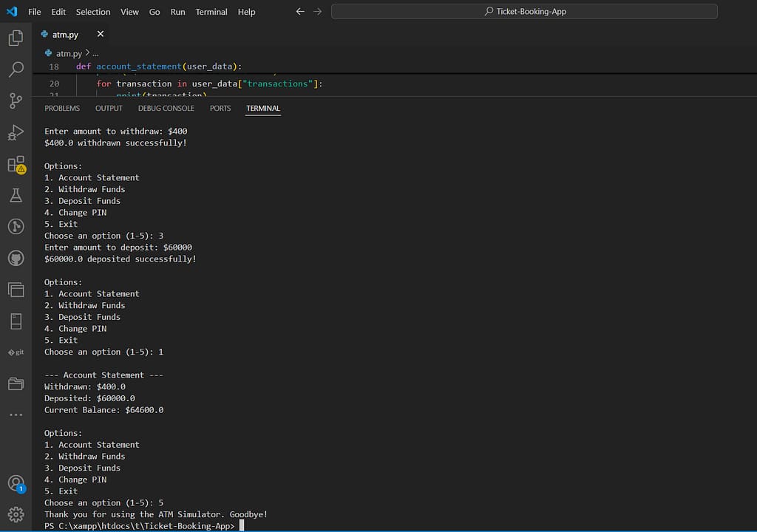Viewport: 757px width, 532px height.
Task: Open the Accounts icon with notification badge
Action: [16, 484]
